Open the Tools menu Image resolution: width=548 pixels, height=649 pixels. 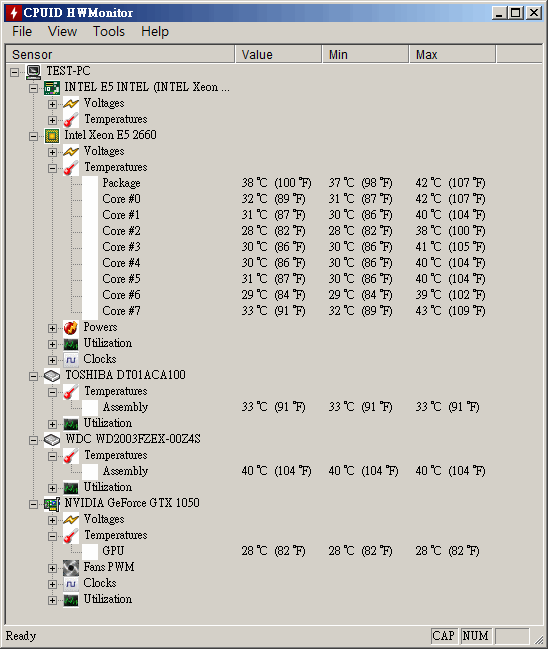(108, 31)
